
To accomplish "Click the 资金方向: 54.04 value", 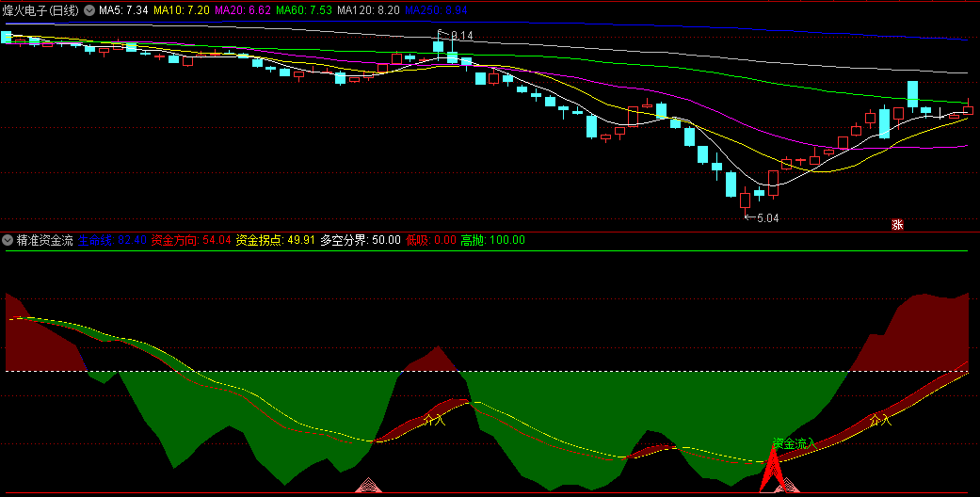I will click(191, 240).
